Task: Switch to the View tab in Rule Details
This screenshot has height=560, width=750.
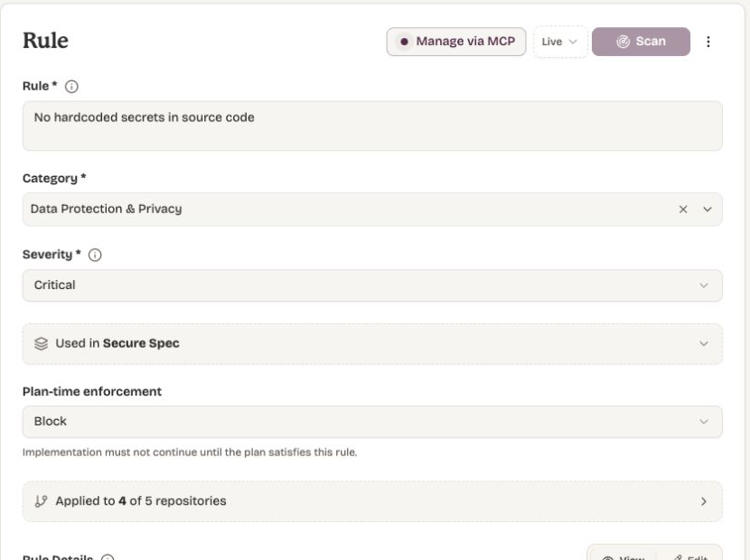Action: (x=623, y=557)
